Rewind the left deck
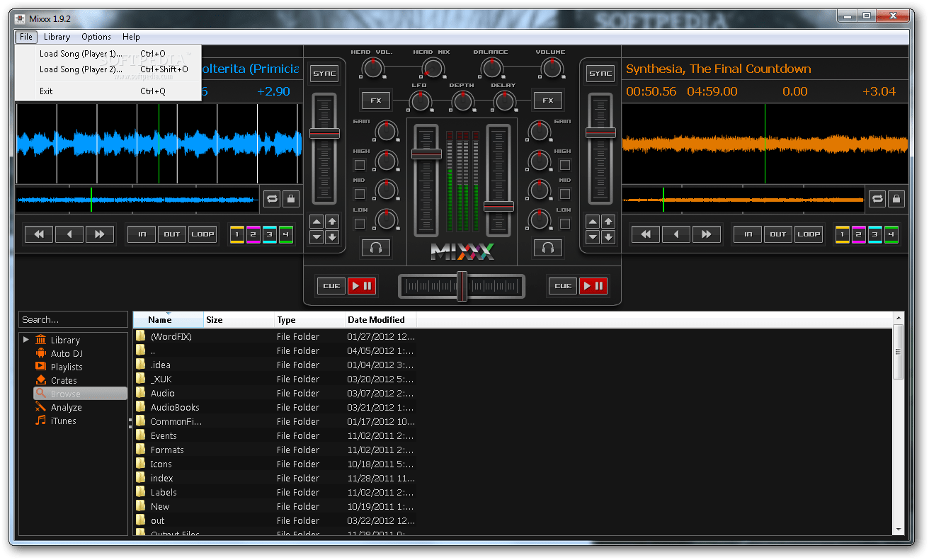Viewport: 929px width, 560px height. coord(38,234)
